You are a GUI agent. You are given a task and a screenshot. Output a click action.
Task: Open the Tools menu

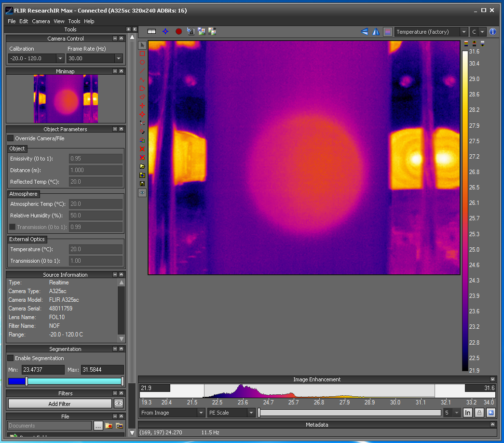[x=74, y=21]
